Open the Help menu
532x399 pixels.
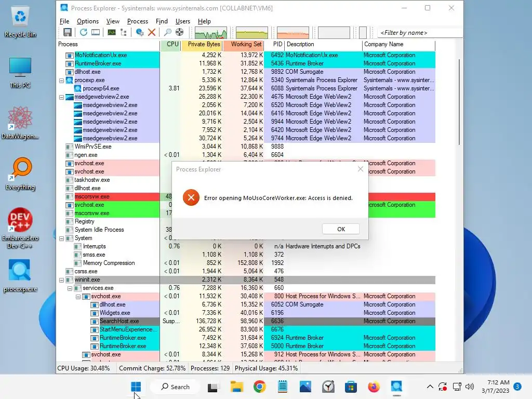point(204,21)
